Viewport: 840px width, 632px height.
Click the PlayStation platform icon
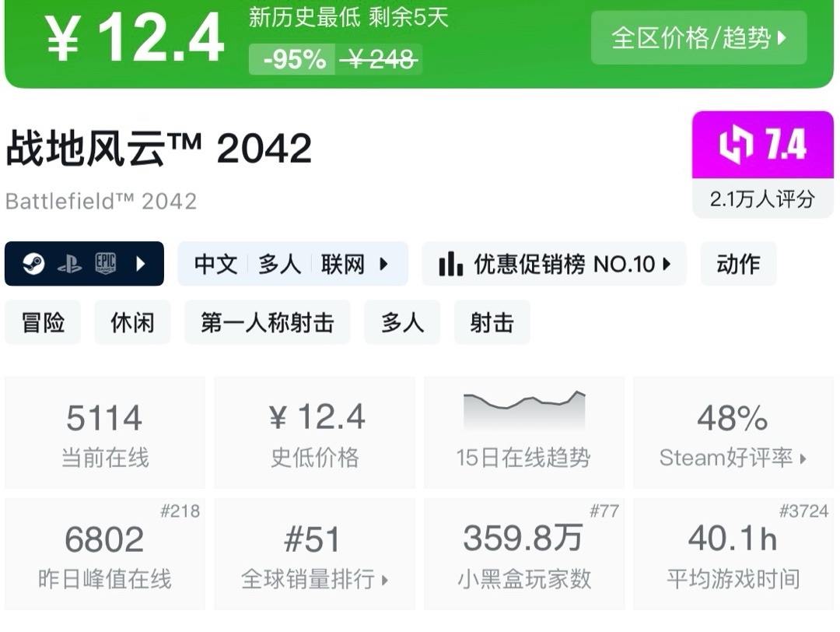(69, 264)
